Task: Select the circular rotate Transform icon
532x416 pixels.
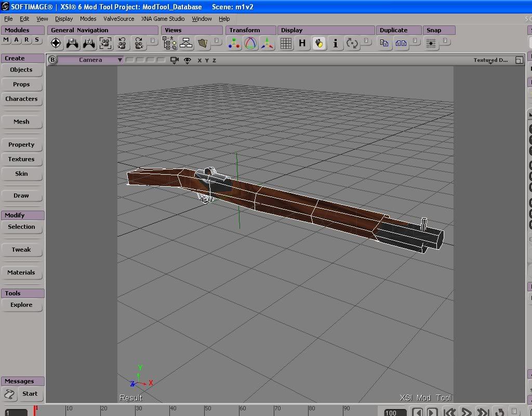Action: coord(251,43)
